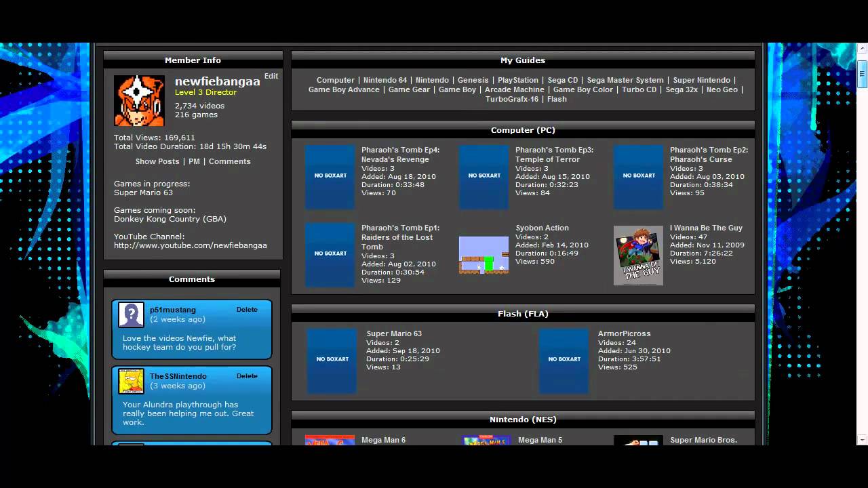Select Flash guides link in My Guides
The image size is (868, 488).
[557, 99]
